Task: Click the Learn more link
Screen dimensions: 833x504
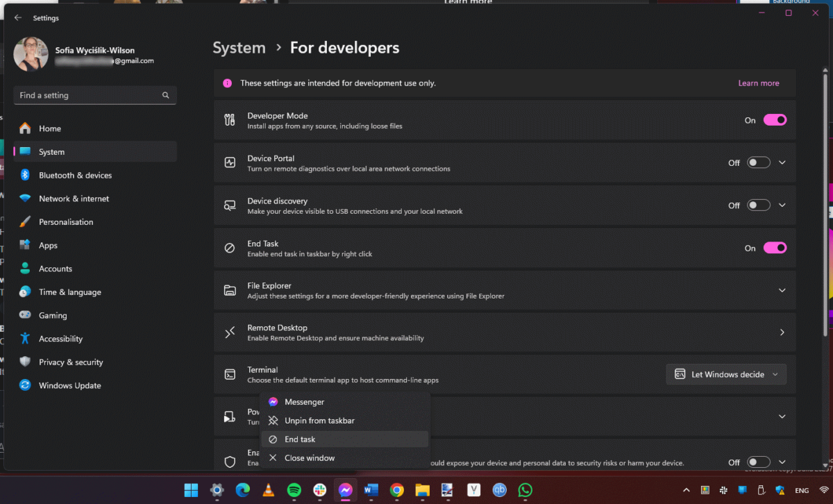Action: tap(758, 83)
